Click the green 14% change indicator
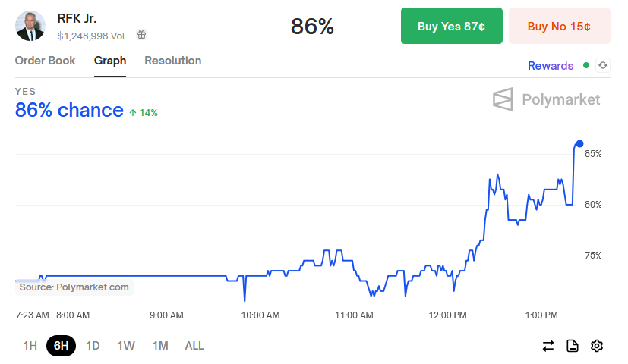The height and width of the screenshot is (364, 628). pyautogui.click(x=144, y=113)
